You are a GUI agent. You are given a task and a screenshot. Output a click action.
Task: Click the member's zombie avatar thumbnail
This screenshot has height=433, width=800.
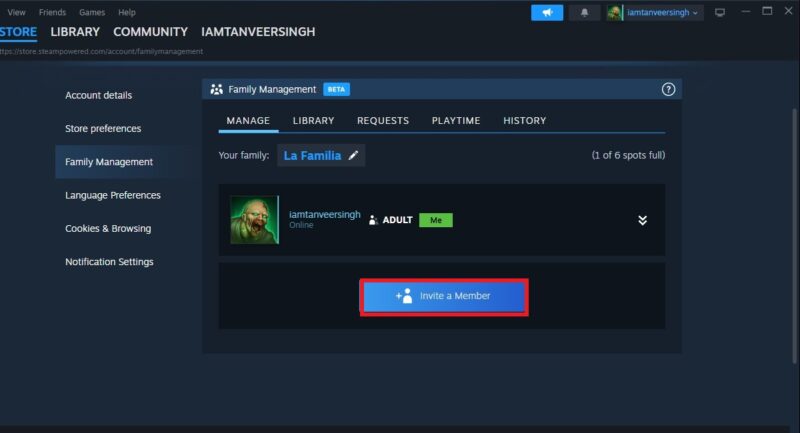[255, 220]
